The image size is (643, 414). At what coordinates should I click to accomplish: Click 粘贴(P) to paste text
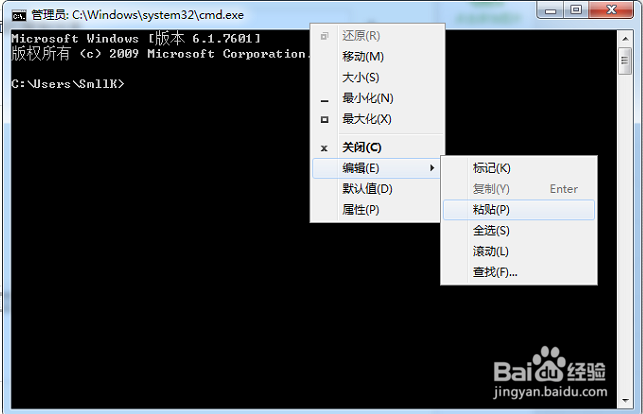[519, 210]
